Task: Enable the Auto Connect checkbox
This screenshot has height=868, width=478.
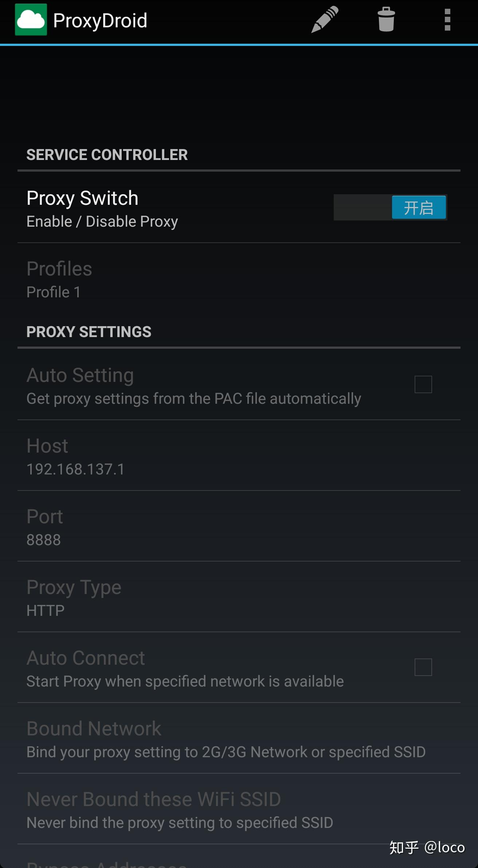Action: coord(423,667)
